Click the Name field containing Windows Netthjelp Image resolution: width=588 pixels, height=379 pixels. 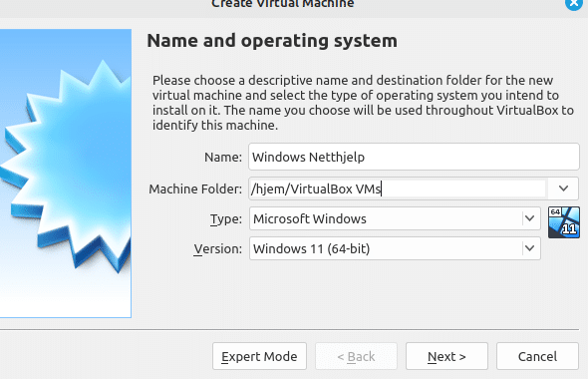coord(414,157)
